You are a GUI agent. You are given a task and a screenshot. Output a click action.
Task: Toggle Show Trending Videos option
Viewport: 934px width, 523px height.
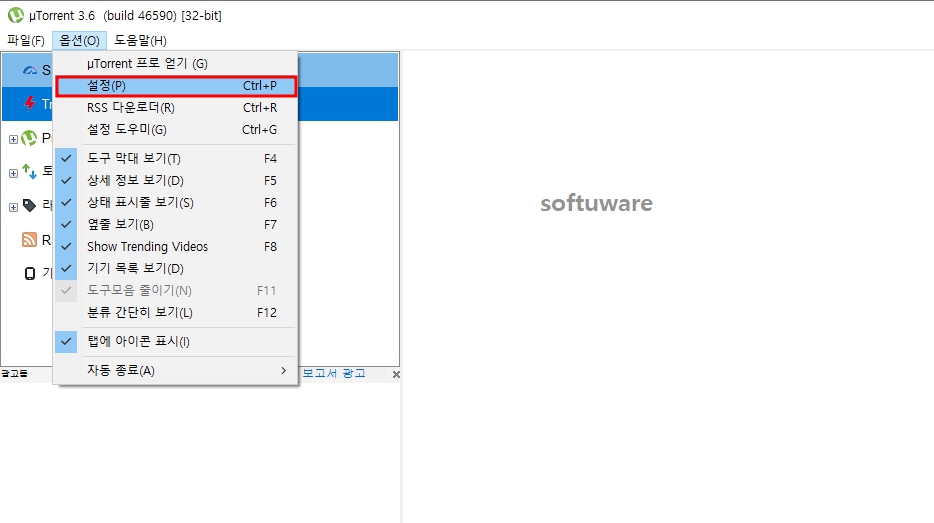coord(176,247)
